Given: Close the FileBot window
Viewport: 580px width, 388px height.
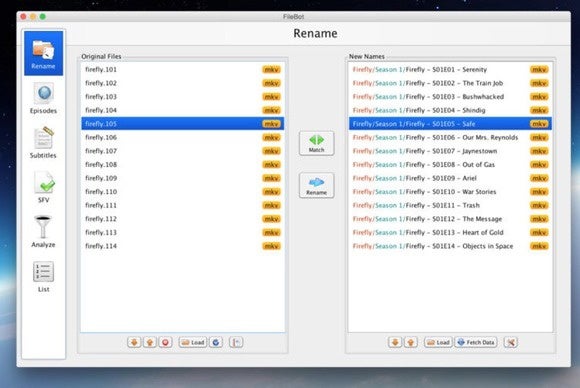Looking at the screenshot, I should 23,17.
